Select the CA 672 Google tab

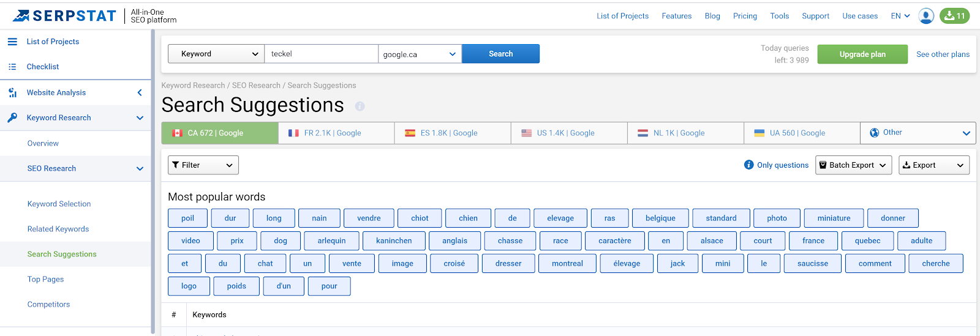[220, 133]
